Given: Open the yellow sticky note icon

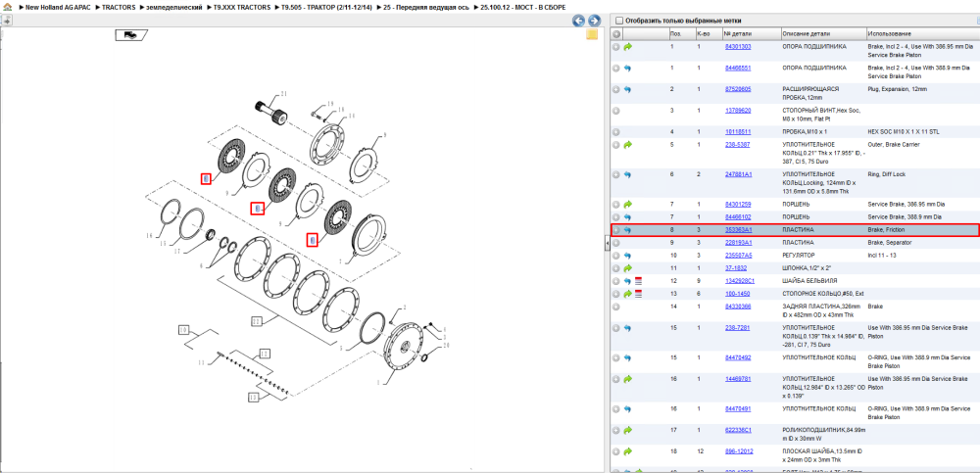Looking at the screenshot, I should pyautogui.click(x=591, y=34).
